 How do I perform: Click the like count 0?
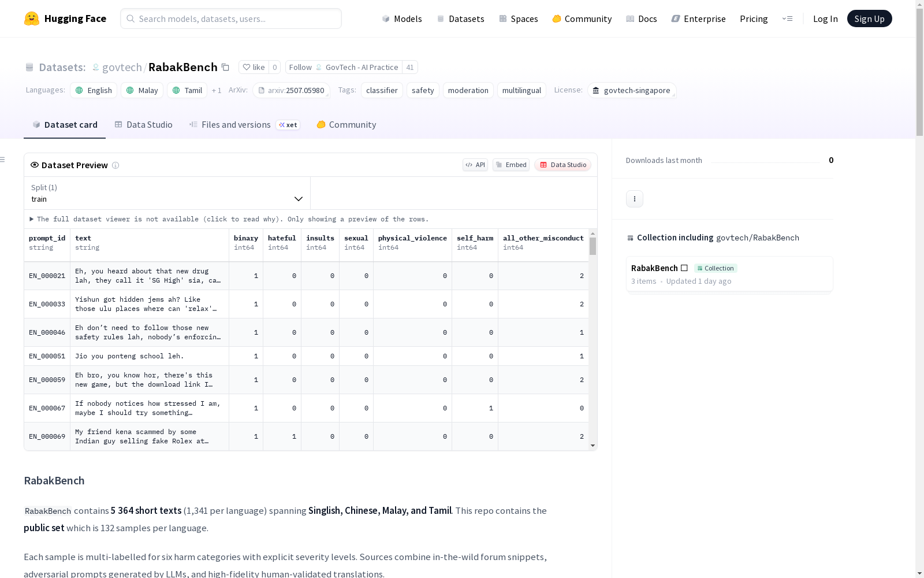(275, 67)
